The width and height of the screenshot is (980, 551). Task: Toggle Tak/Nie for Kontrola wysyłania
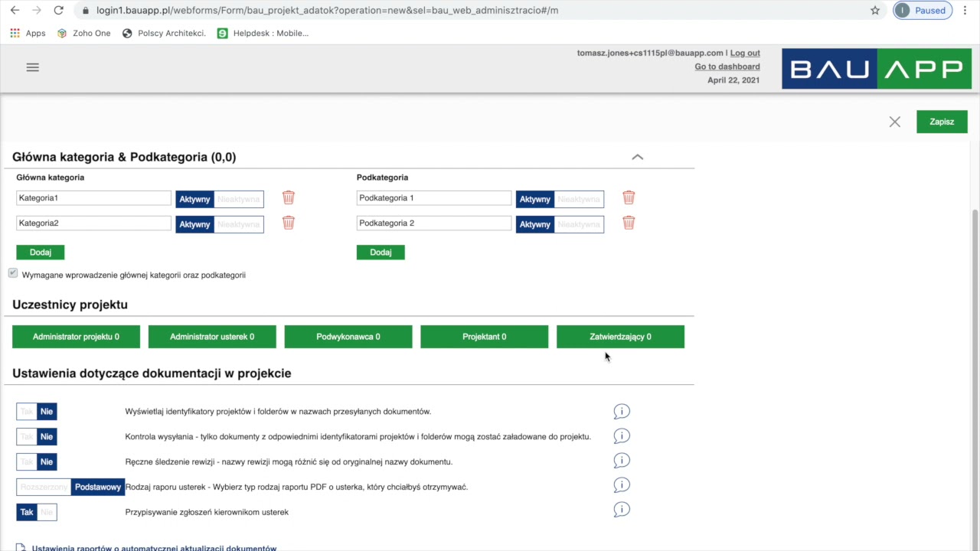[x=37, y=437]
